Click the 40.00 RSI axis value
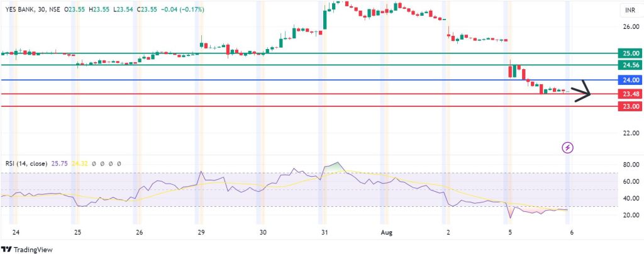The height and width of the screenshot is (254, 644). tap(631, 198)
